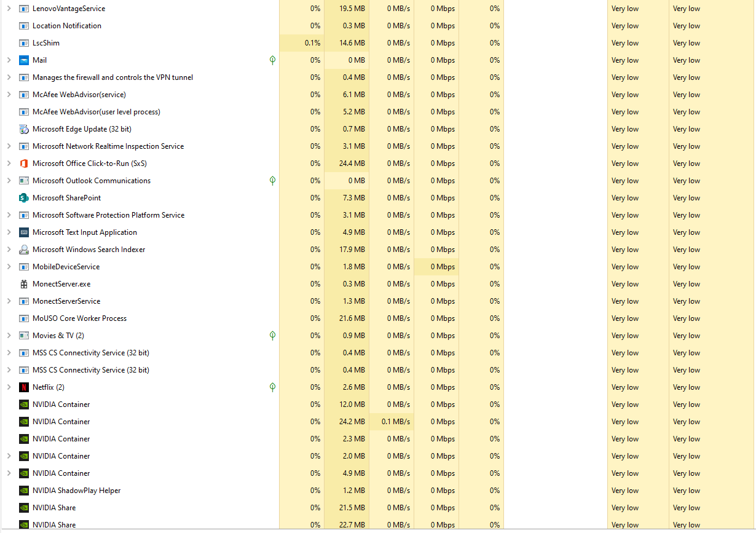Select the Location Notification process name

67,26
